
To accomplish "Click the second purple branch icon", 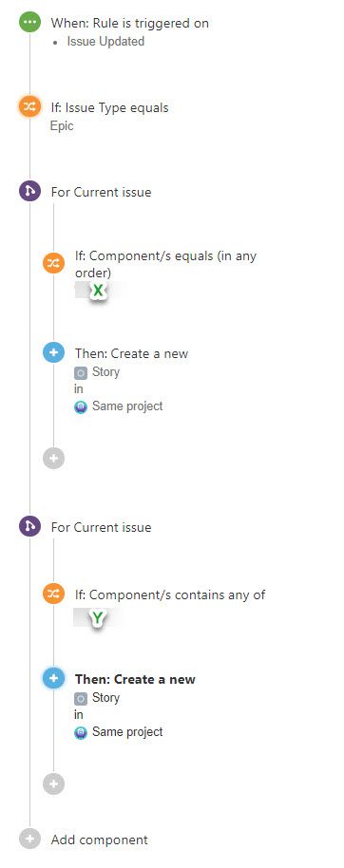I will point(29,526).
